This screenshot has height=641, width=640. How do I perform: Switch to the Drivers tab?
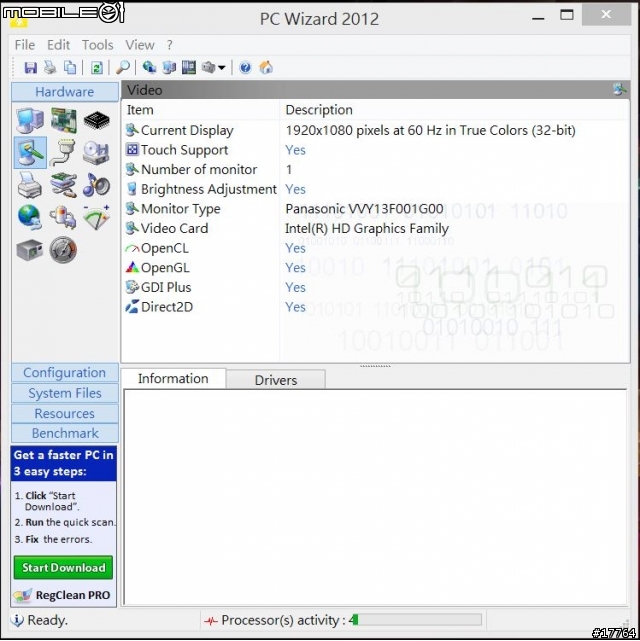coord(276,380)
